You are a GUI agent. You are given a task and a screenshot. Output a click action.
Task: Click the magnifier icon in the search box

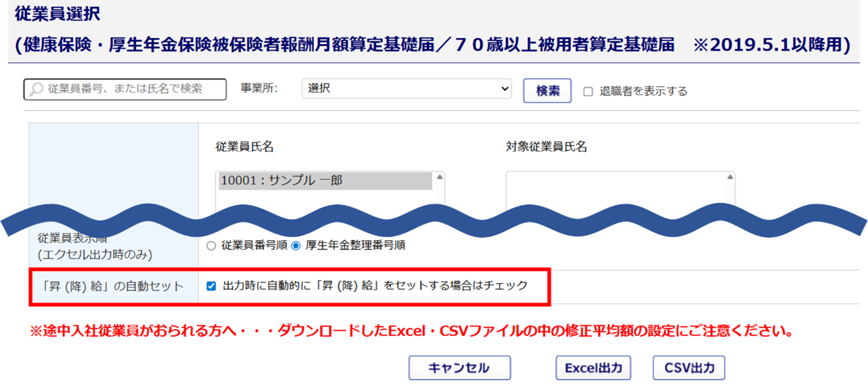point(36,89)
